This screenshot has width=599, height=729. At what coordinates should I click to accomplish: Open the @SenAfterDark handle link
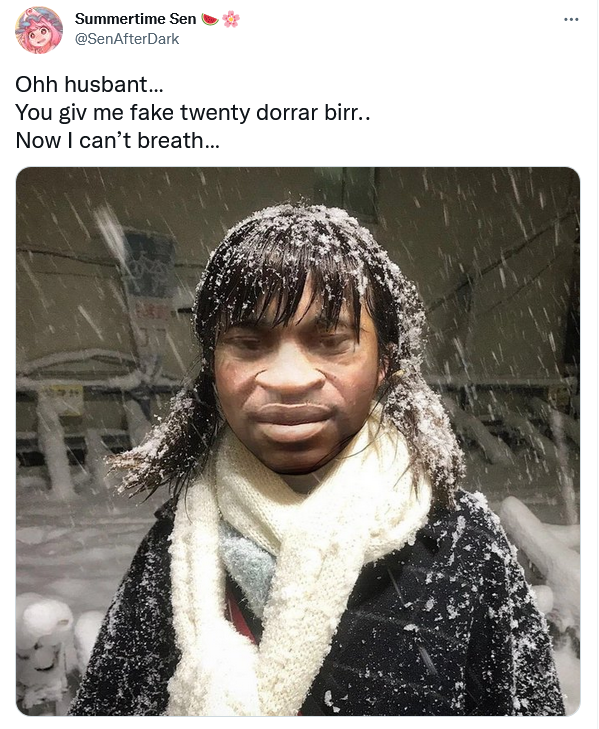(x=127, y=39)
